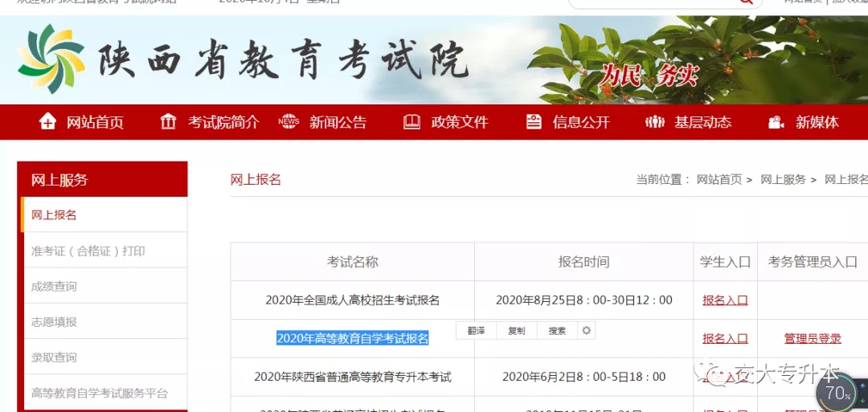Click 翻译 in the selection popup
The width and height of the screenshot is (868, 412).
click(x=476, y=331)
